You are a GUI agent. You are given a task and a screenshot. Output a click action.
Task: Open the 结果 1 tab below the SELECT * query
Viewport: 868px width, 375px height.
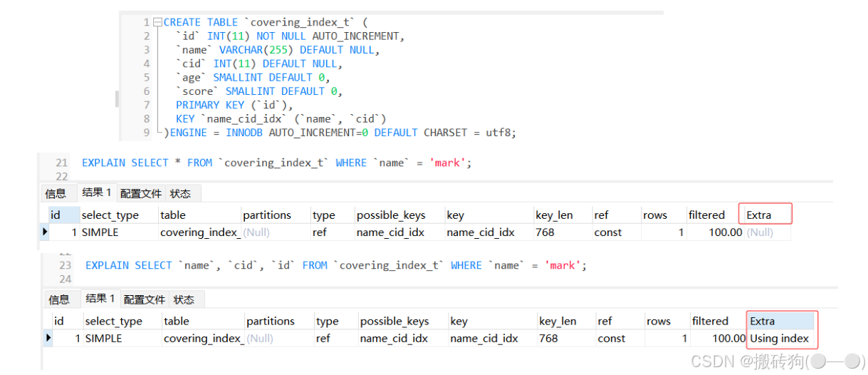[x=96, y=192]
